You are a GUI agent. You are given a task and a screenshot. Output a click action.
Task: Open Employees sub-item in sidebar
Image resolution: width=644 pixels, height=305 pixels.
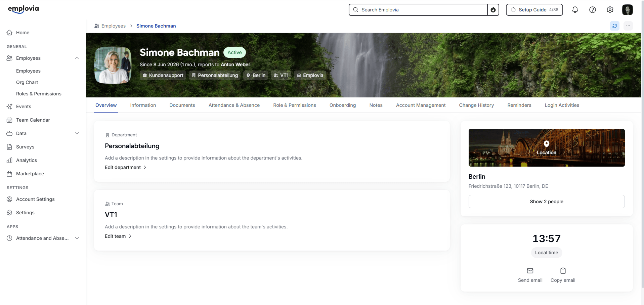tap(28, 71)
